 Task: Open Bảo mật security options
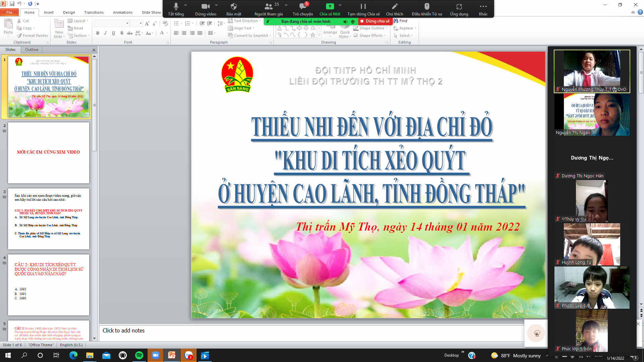[x=234, y=9]
